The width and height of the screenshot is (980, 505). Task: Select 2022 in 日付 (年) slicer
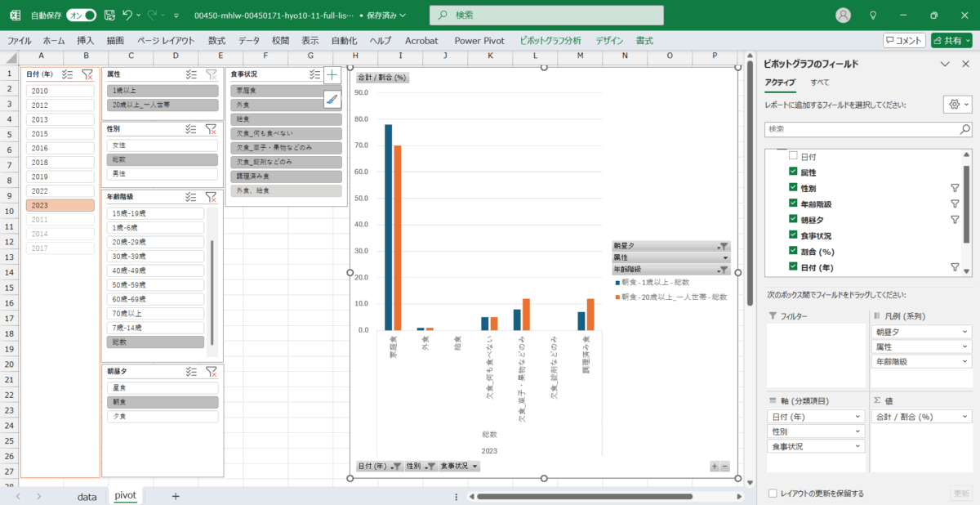pos(40,191)
